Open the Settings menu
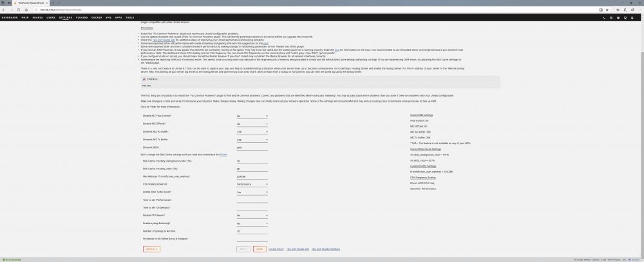The image size is (644, 262). (66, 17)
